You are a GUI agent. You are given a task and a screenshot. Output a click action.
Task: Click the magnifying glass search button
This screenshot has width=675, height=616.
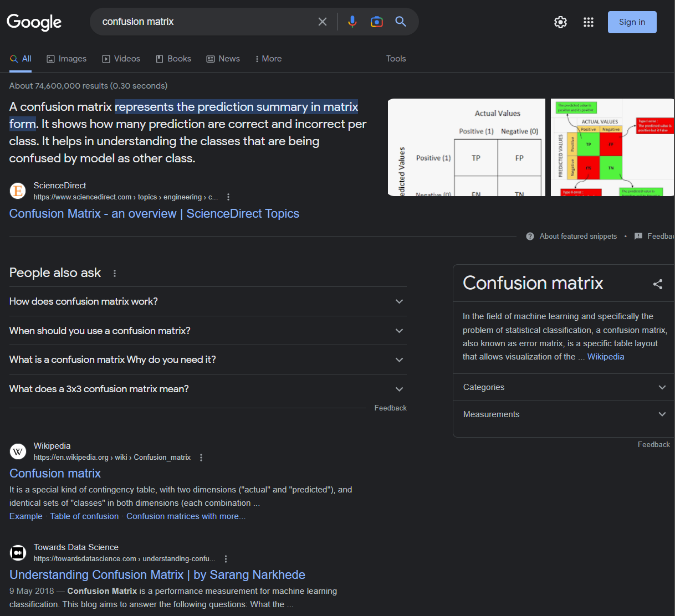pos(401,22)
